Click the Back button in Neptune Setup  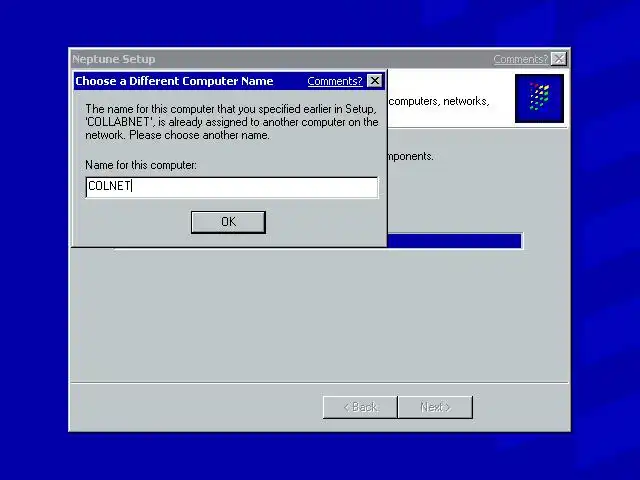pyautogui.click(x=360, y=407)
